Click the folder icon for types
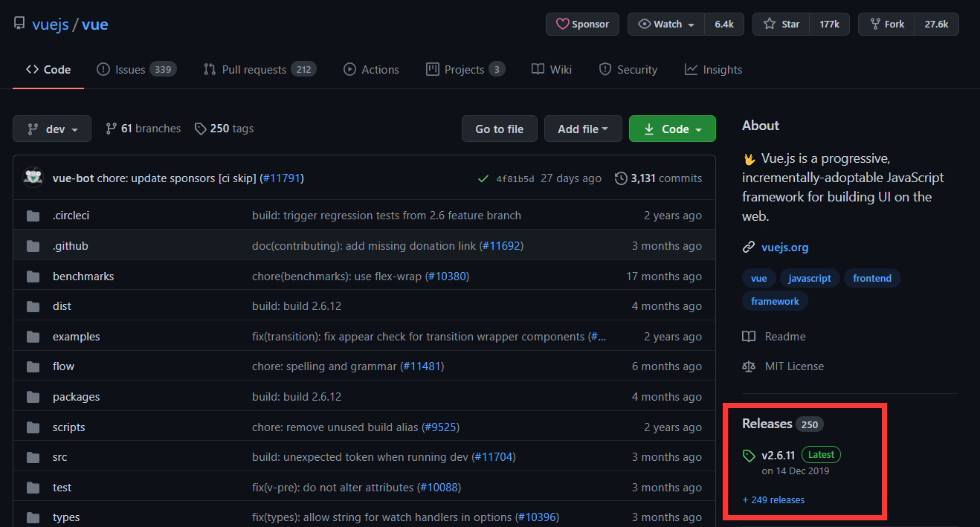 (x=33, y=517)
